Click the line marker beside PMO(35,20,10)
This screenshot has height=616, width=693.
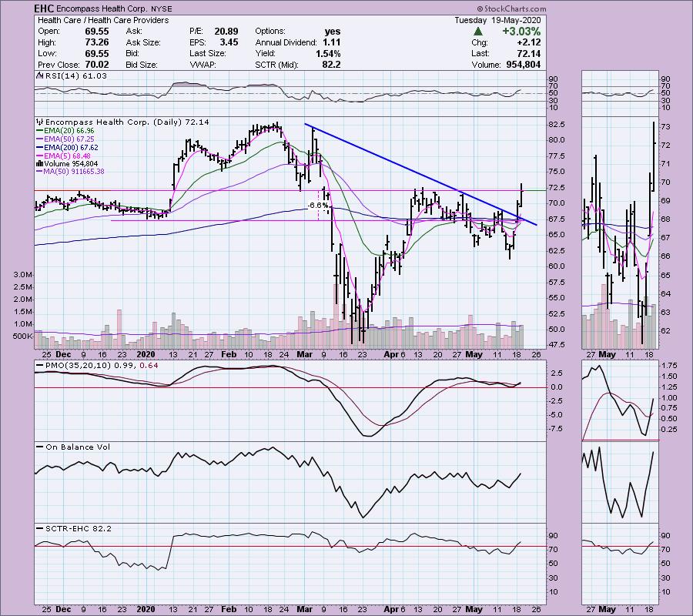(40, 366)
